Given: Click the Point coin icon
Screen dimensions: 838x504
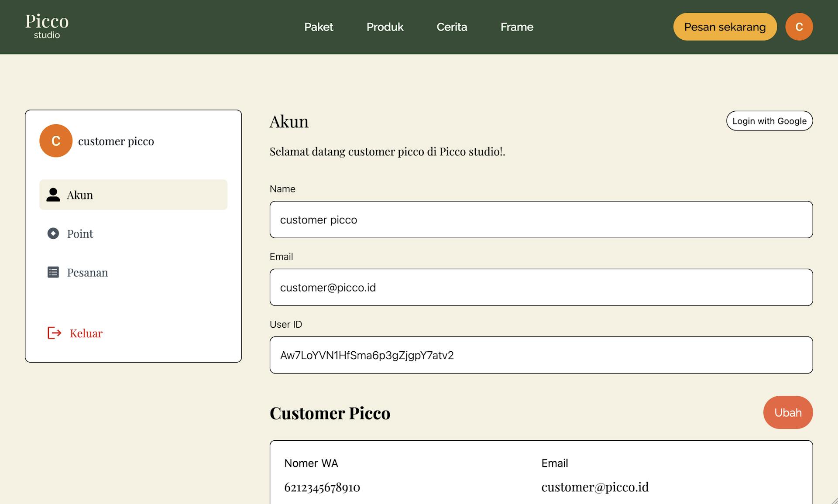Looking at the screenshot, I should [53, 233].
